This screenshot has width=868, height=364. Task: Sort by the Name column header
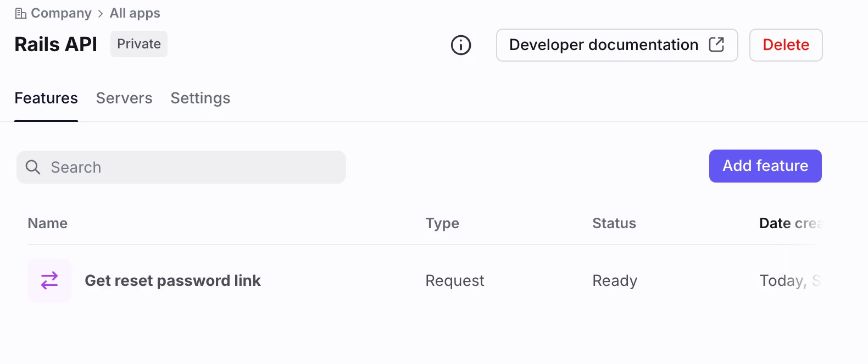(x=48, y=223)
